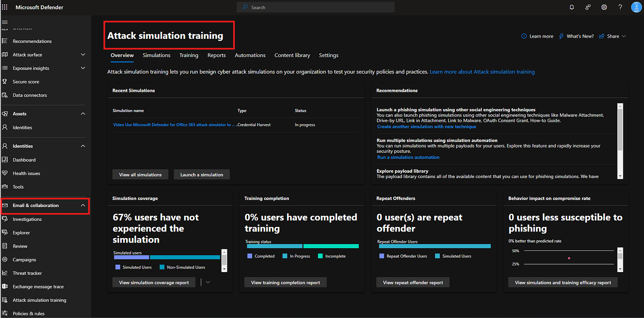This screenshot has height=318, width=644.
Task: Open the notifications bell icon
Action: [x=572, y=7]
